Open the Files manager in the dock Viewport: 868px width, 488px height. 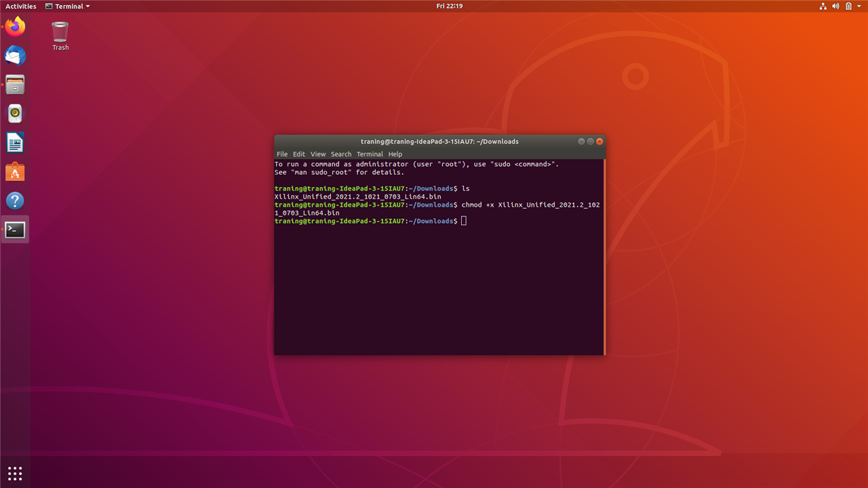coord(15,85)
